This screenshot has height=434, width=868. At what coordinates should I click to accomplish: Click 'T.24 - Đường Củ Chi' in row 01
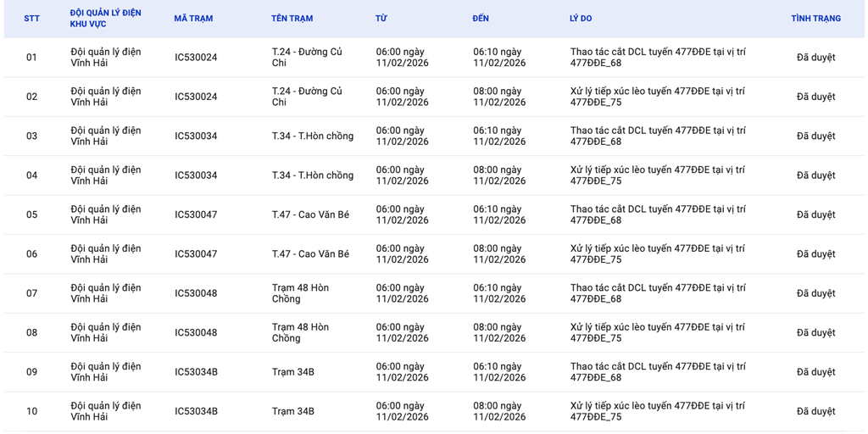(306, 58)
